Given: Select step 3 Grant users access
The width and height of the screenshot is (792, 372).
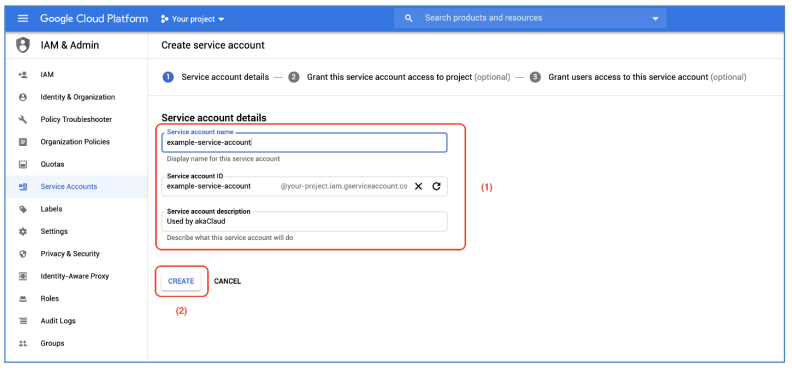Looking at the screenshot, I should point(638,77).
